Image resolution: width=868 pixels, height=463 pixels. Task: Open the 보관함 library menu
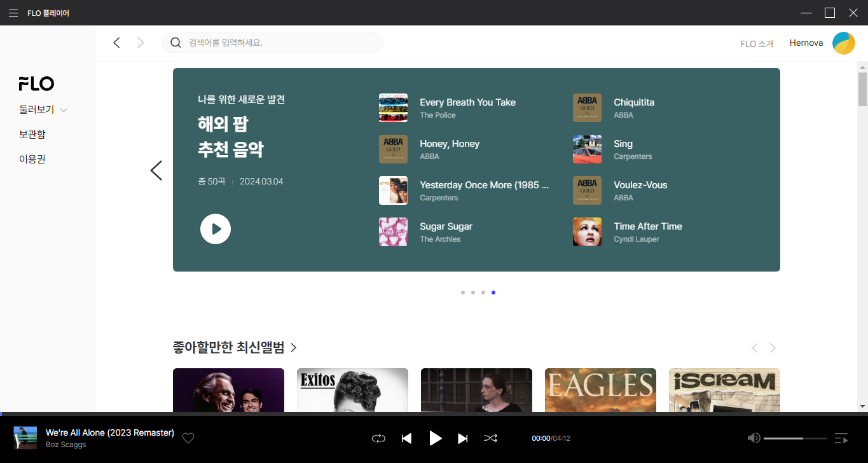tap(32, 134)
